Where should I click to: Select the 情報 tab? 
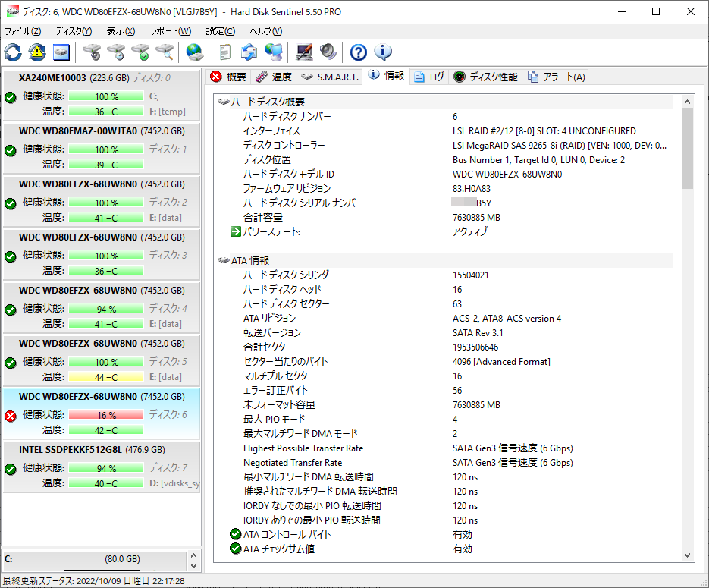[387, 76]
